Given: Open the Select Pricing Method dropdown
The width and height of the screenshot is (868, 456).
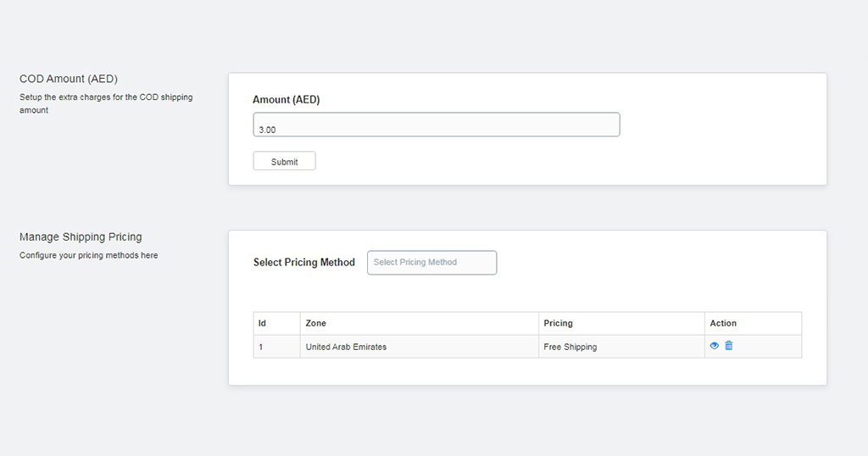Looking at the screenshot, I should [431, 262].
